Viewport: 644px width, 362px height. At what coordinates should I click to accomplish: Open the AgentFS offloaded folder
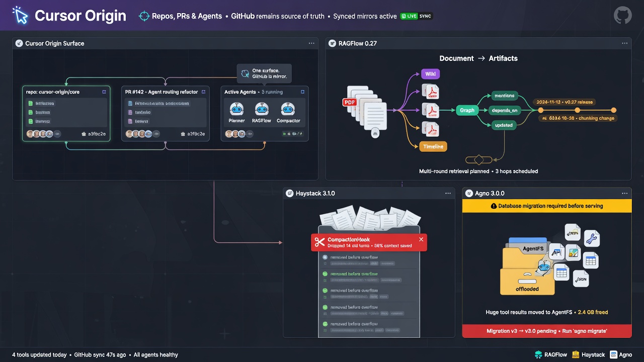pos(527,267)
